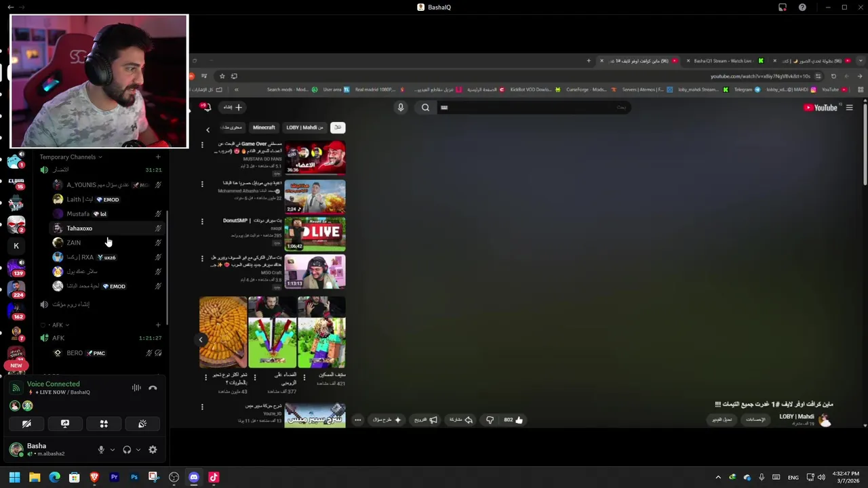Open the Discord activities launcher

(104, 424)
